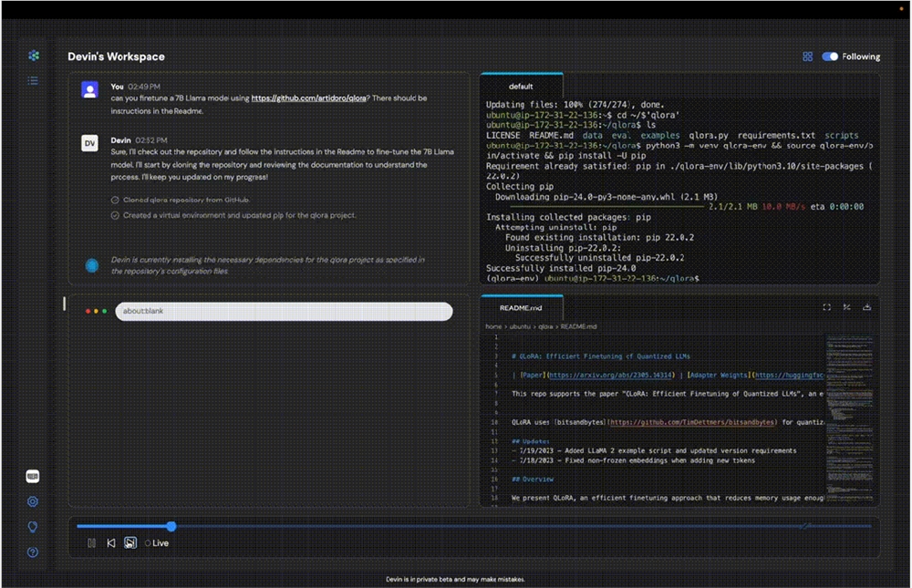Click the white keyboard icon in sidebar

(x=33, y=476)
